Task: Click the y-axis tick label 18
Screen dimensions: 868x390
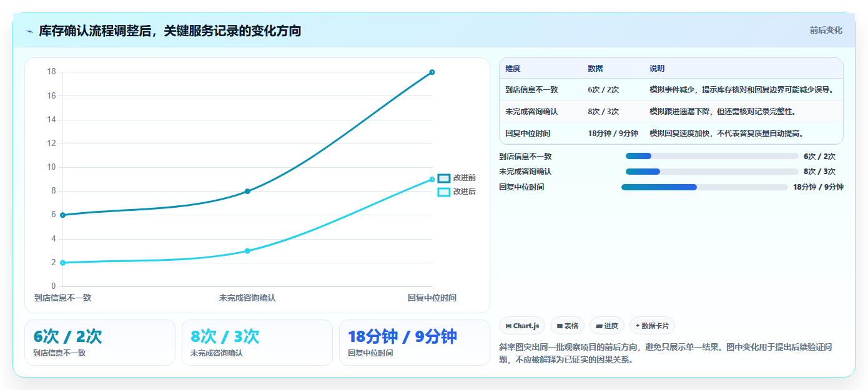Action: click(x=51, y=72)
